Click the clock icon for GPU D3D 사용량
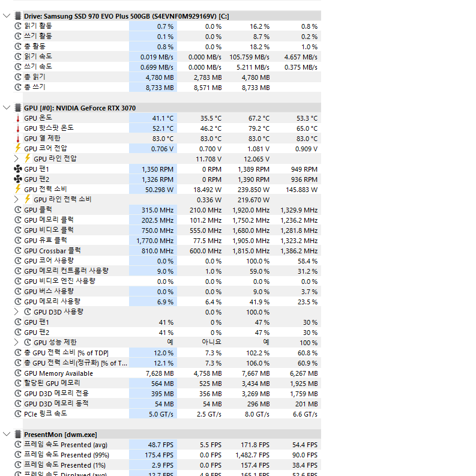The height and width of the screenshot is (476, 476). 28,312
